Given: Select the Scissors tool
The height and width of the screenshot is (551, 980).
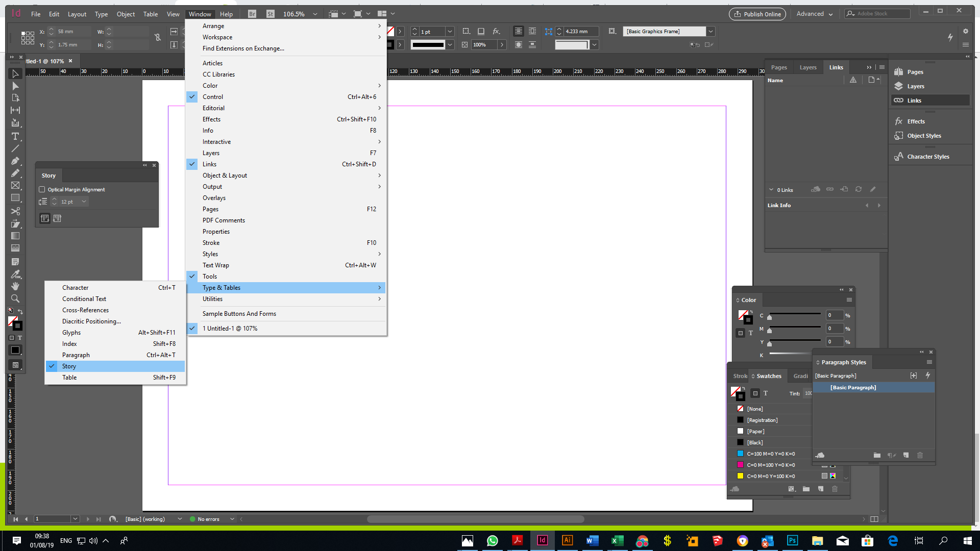Looking at the screenshot, I should (15, 211).
